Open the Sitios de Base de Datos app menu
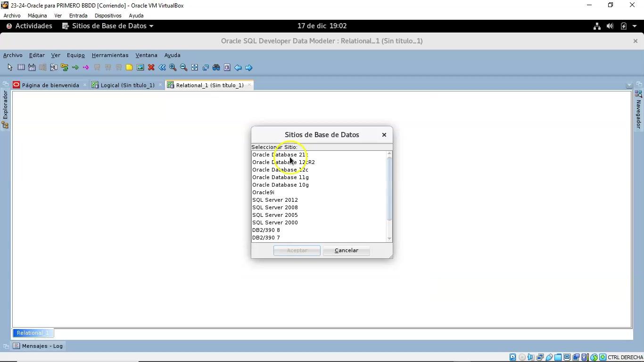644x362 pixels. pos(108,26)
